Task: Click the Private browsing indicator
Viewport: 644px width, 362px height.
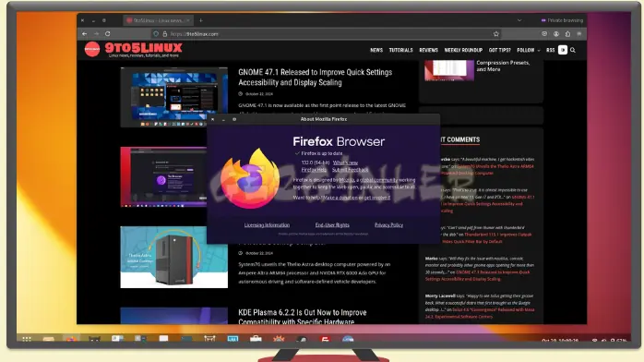Action: pyautogui.click(x=562, y=20)
